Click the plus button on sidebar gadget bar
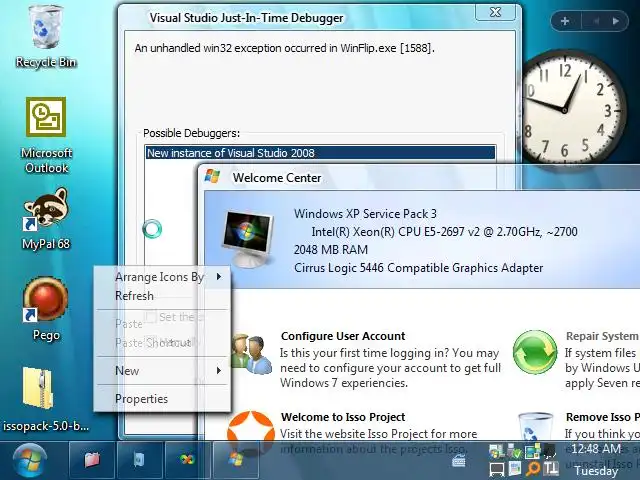 [565, 21]
